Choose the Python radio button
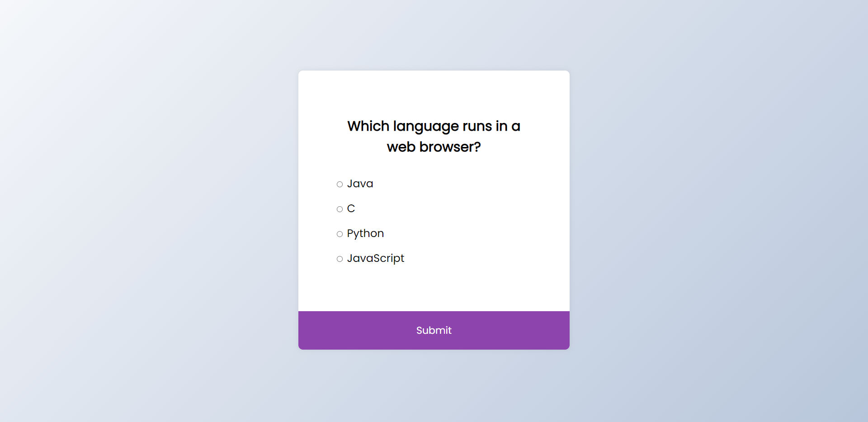Image resolution: width=868 pixels, height=422 pixels. tap(340, 234)
